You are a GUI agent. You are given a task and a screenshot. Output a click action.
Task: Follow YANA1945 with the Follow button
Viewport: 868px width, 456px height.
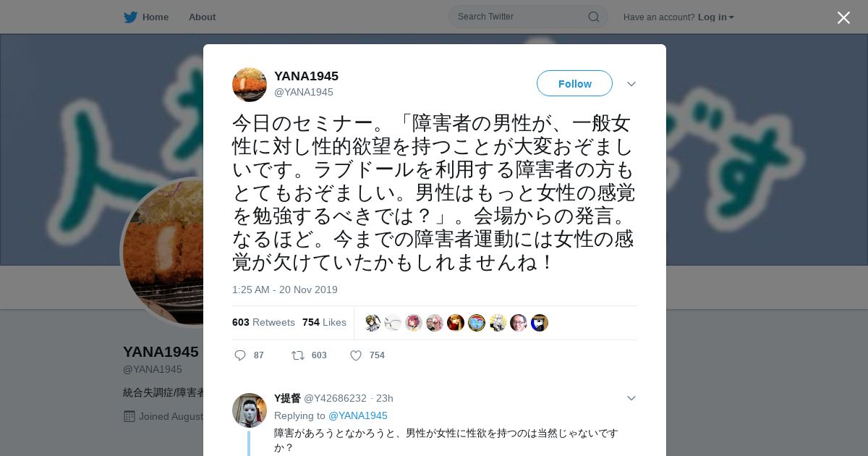tap(574, 83)
